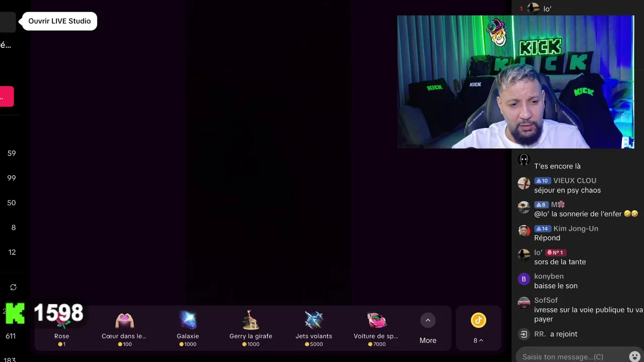Click the sidebar count 611
The width and height of the screenshot is (644, 362).
tap(11, 336)
